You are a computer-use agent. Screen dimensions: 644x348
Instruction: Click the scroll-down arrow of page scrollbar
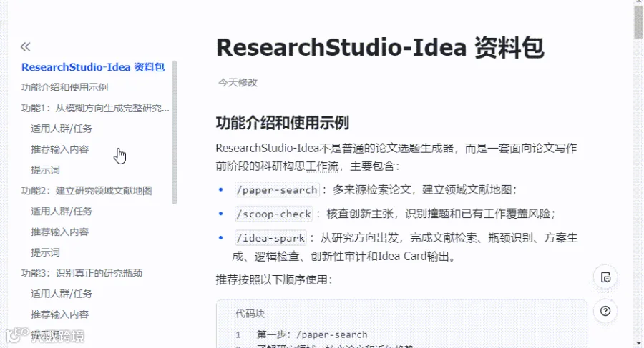(638, 343)
